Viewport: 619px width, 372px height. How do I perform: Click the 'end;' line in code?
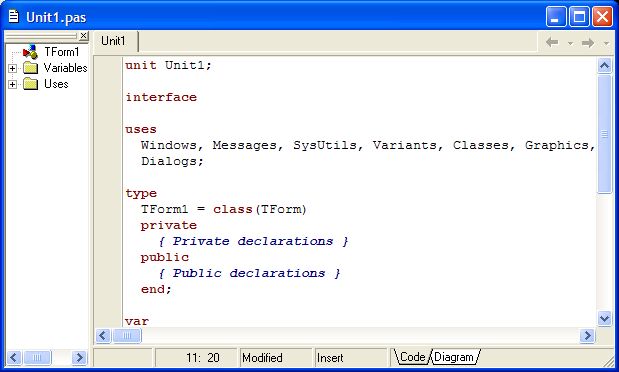point(156,289)
